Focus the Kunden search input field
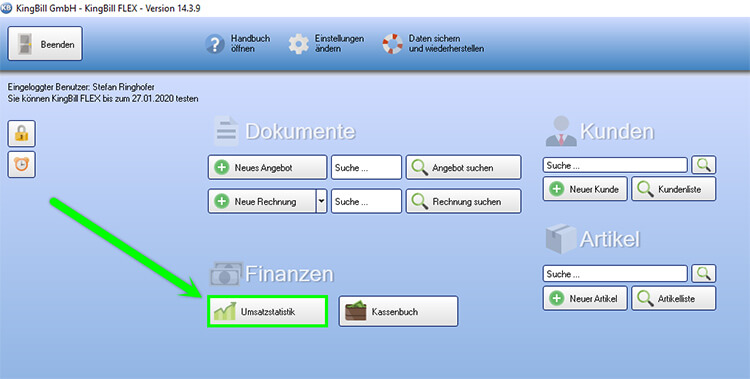Screen dimensions: 750x379 coord(615,165)
